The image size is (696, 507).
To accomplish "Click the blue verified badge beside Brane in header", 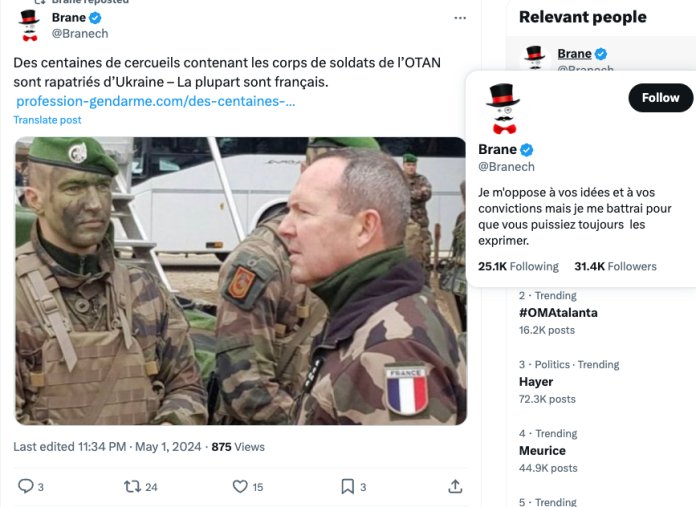I will (x=95, y=18).
